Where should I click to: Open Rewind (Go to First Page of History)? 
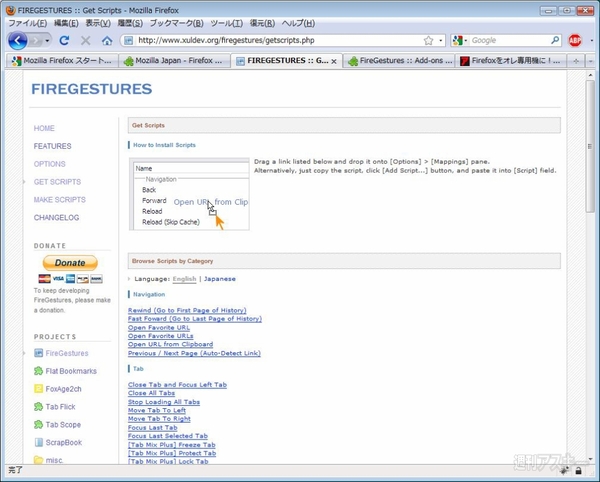[x=187, y=310]
